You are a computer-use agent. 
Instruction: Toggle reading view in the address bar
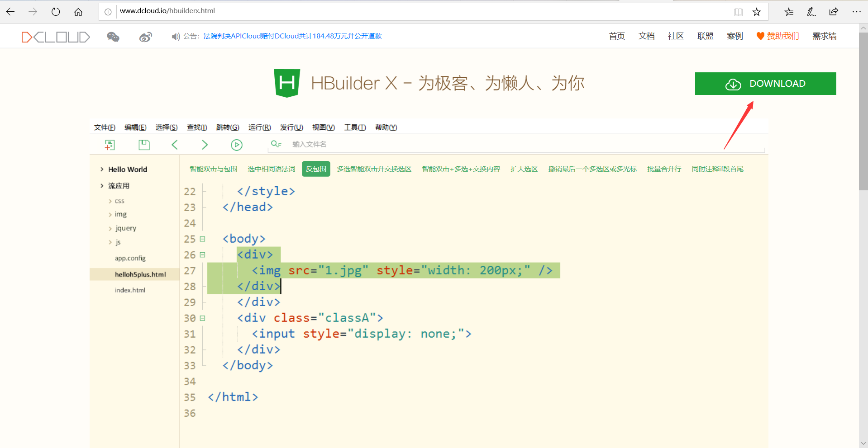point(738,12)
